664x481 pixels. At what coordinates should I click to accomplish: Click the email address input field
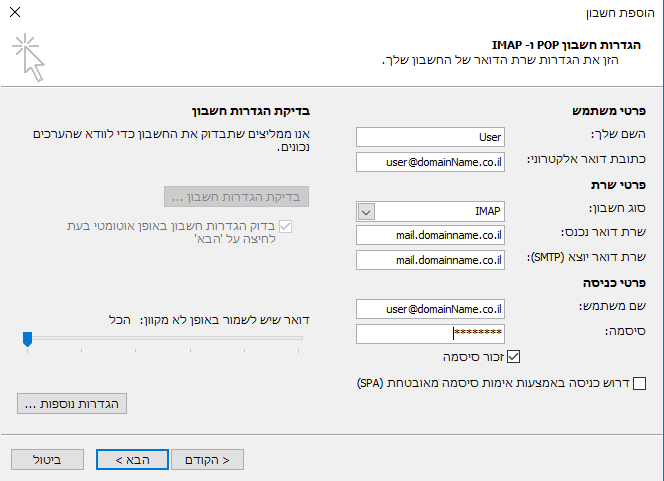[x=430, y=162]
